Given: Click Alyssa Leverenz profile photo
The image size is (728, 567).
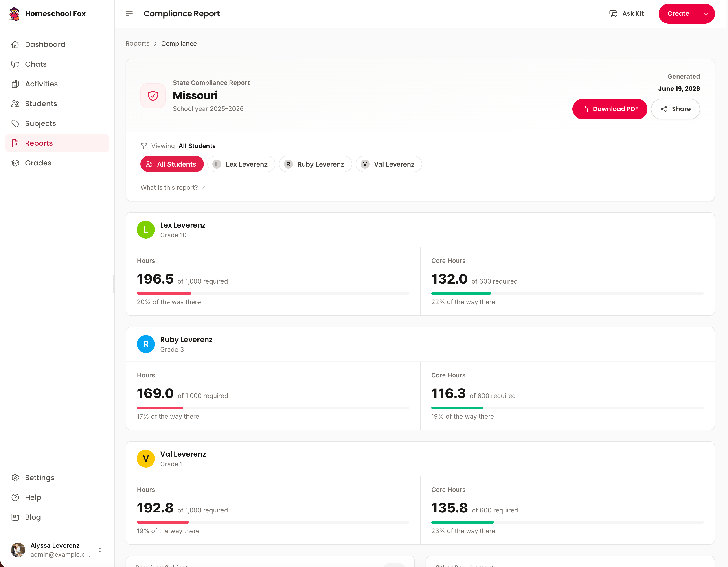Looking at the screenshot, I should (x=18, y=550).
